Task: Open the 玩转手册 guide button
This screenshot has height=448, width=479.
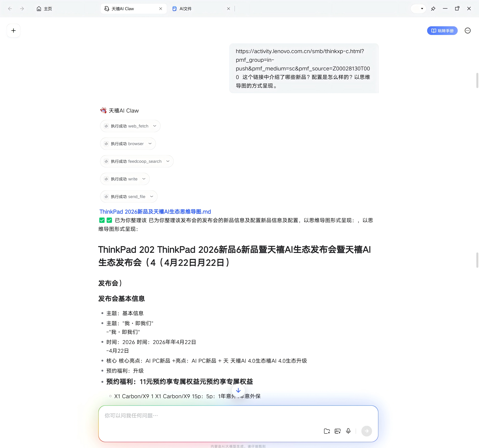Action: click(x=442, y=31)
